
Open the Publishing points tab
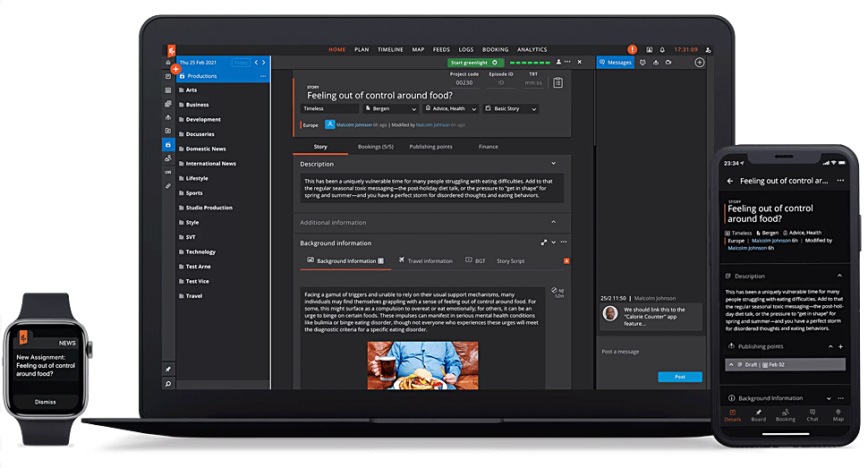click(430, 146)
